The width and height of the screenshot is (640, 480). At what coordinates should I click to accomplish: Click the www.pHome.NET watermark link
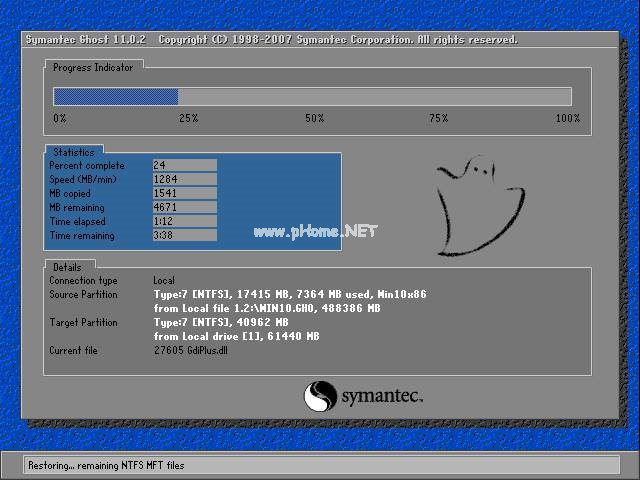tap(315, 232)
